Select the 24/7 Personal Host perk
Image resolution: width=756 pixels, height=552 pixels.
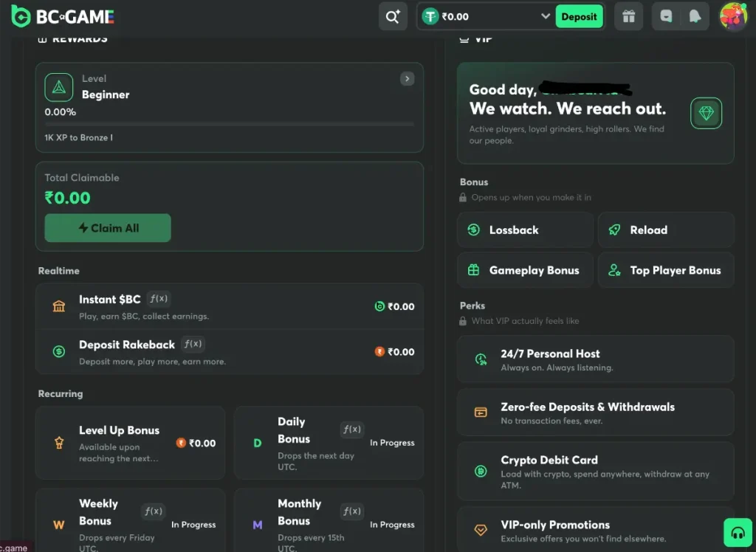pos(596,359)
